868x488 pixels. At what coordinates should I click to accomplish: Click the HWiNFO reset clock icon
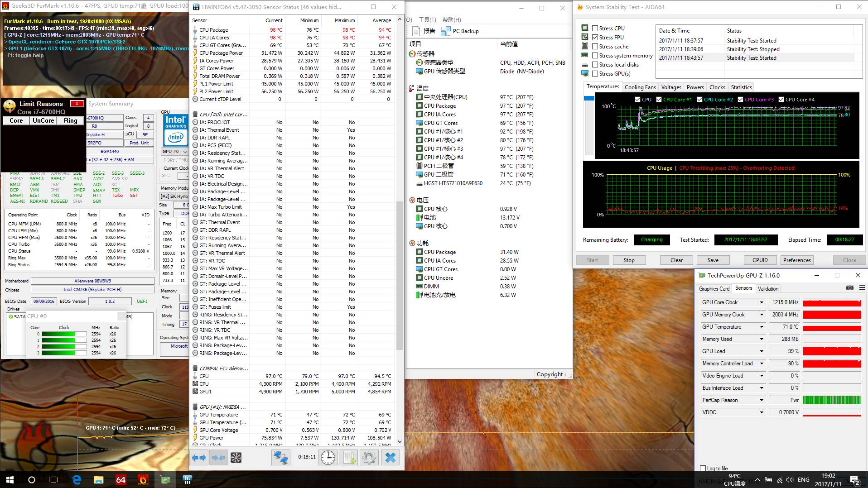pos(328,458)
